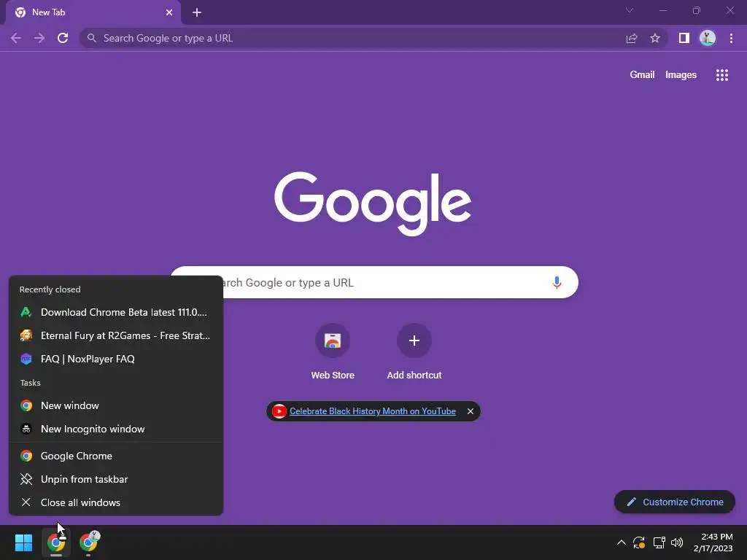Open Chrome's three-dot menu
747x560 pixels.
(x=731, y=38)
